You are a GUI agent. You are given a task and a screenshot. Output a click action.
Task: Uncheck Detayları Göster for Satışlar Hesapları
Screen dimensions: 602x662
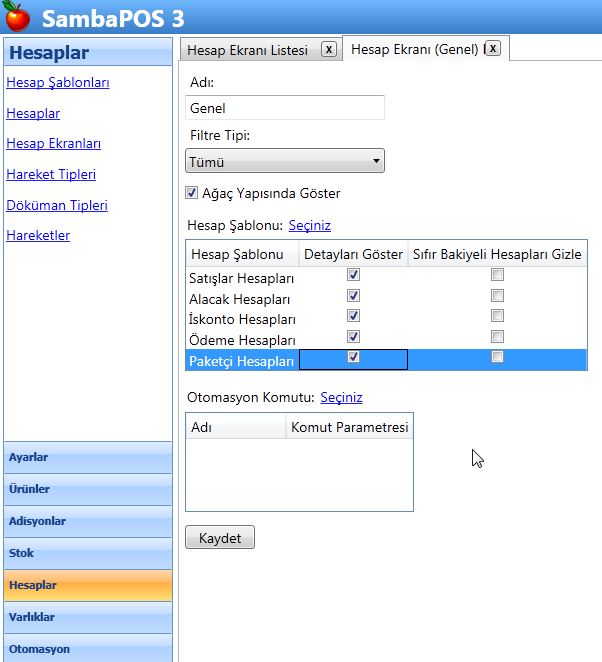(x=353, y=275)
